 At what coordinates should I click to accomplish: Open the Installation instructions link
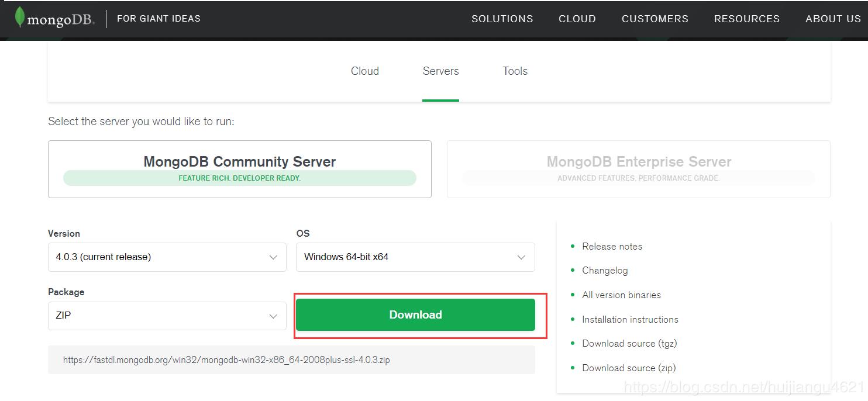pyautogui.click(x=630, y=319)
